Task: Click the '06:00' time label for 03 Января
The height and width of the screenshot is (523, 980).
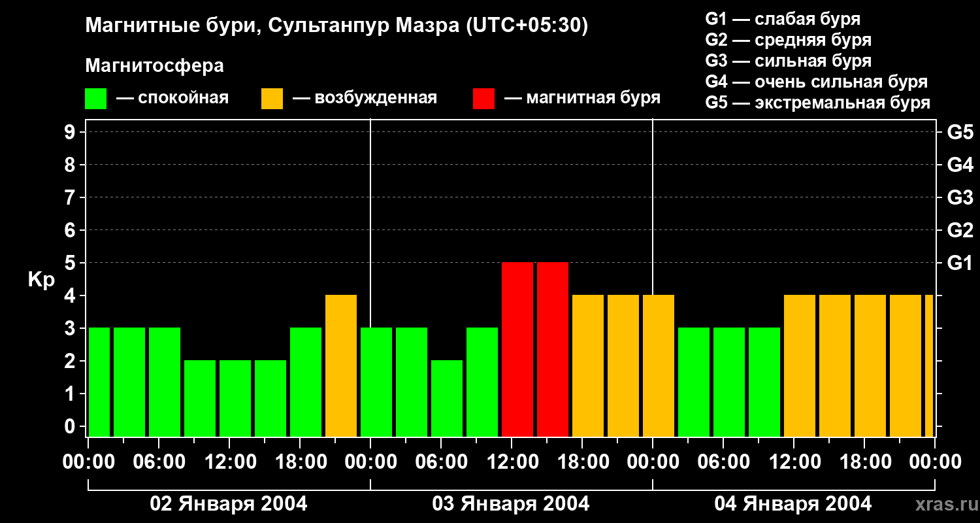Action: pos(441,462)
